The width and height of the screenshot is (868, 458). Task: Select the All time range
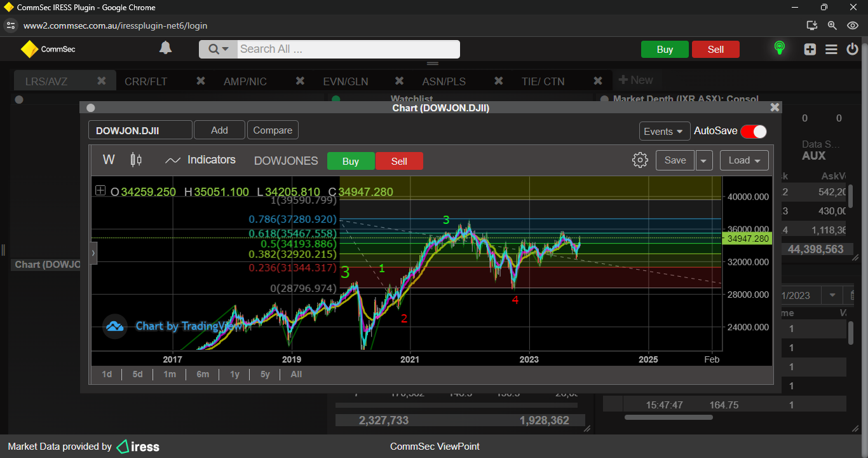[296, 374]
